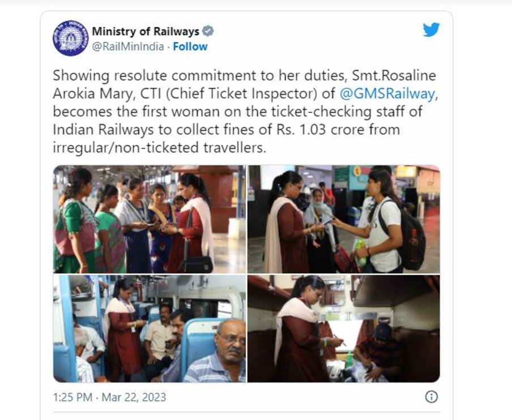Open top-left photo of women on platform
The image size is (512, 420).
point(149,219)
